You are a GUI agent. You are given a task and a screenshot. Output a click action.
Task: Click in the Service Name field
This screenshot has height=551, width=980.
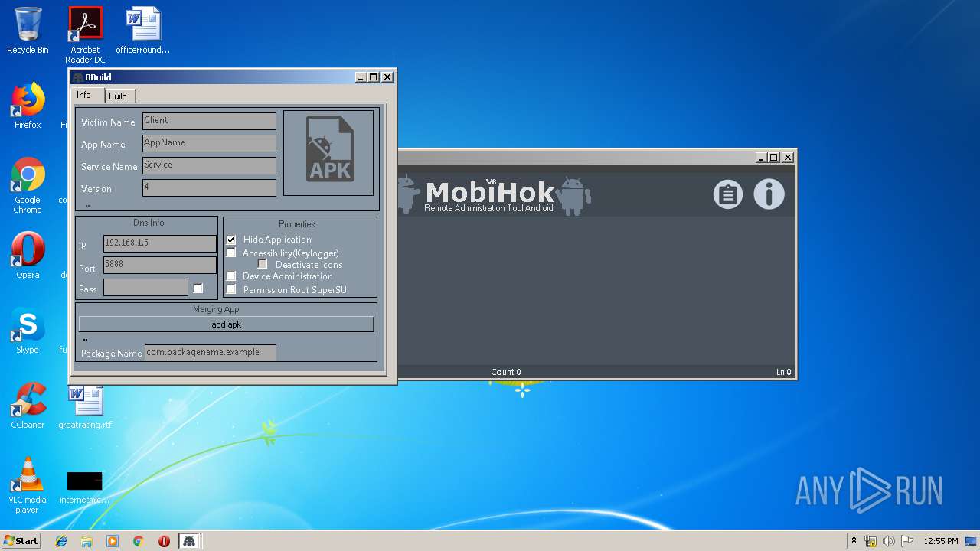pyautogui.click(x=209, y=165)
